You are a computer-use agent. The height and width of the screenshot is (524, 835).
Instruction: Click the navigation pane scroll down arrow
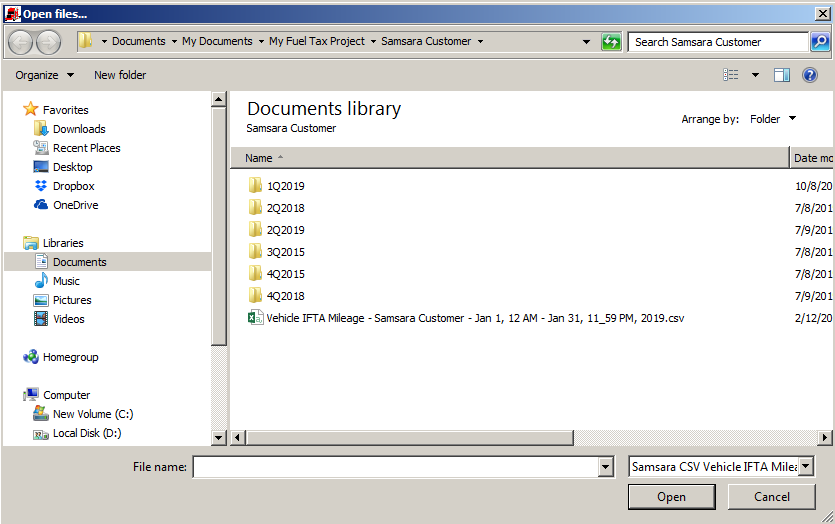click(x=219, y=438)
